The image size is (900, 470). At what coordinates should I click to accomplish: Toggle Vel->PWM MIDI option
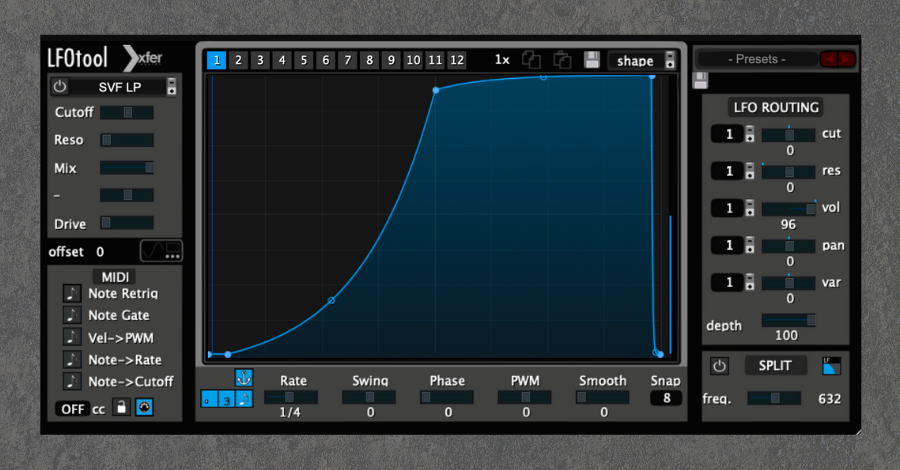coord(72,337)
